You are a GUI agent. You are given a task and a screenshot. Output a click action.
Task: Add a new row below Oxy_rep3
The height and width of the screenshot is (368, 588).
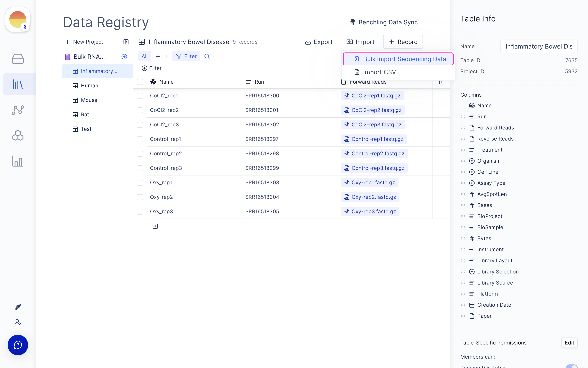pyautogui.click(x=155, y=226)
